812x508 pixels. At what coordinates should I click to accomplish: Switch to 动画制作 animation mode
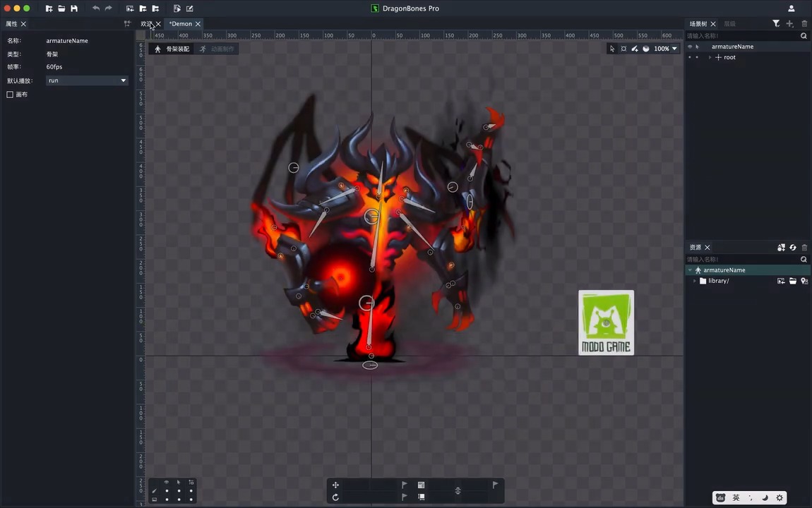click(x=217, y=49)
